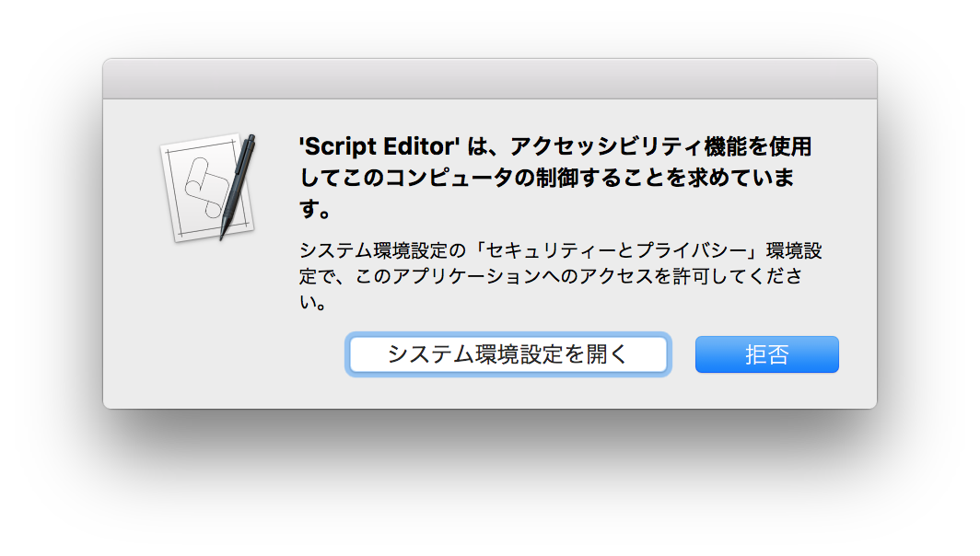Image resolution: width=980 pixels, height=556 pixels.
Task: Click the gap between the two dialog buttons
Action: [x=682, y=354]
